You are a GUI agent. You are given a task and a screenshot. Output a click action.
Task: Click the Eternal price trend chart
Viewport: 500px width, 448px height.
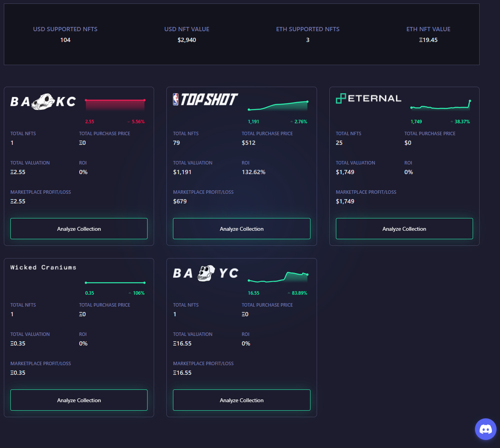point(441,105)
